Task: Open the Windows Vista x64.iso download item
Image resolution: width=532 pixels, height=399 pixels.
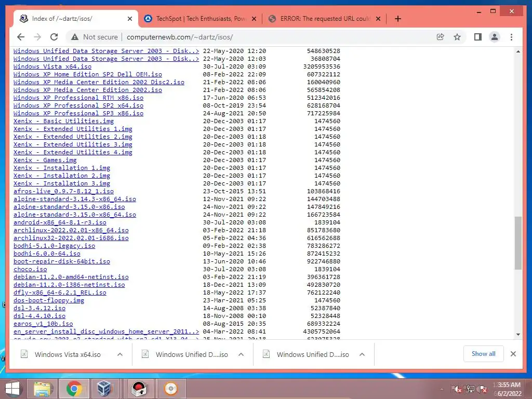Action: [x=68, y=354]
